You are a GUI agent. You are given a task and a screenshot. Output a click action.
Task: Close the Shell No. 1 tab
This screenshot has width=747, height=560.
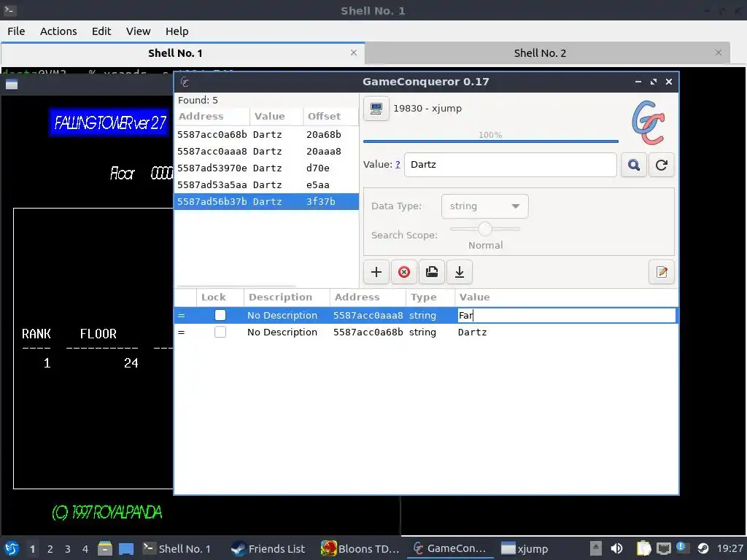354,52
